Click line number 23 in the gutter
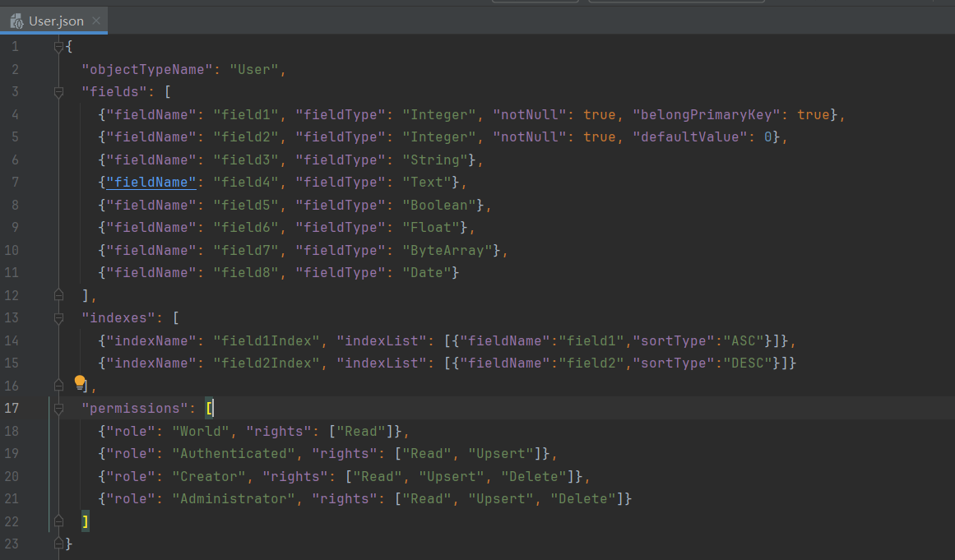955x560 pixels. coord(12,544)
